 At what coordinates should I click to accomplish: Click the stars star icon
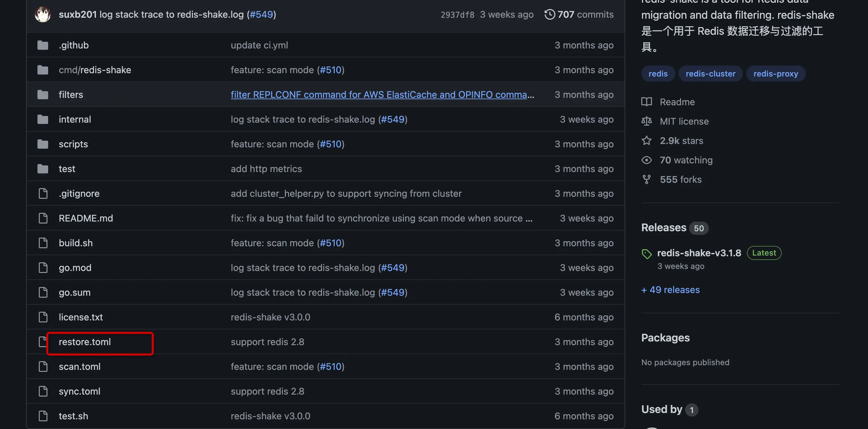click(646, 140)
